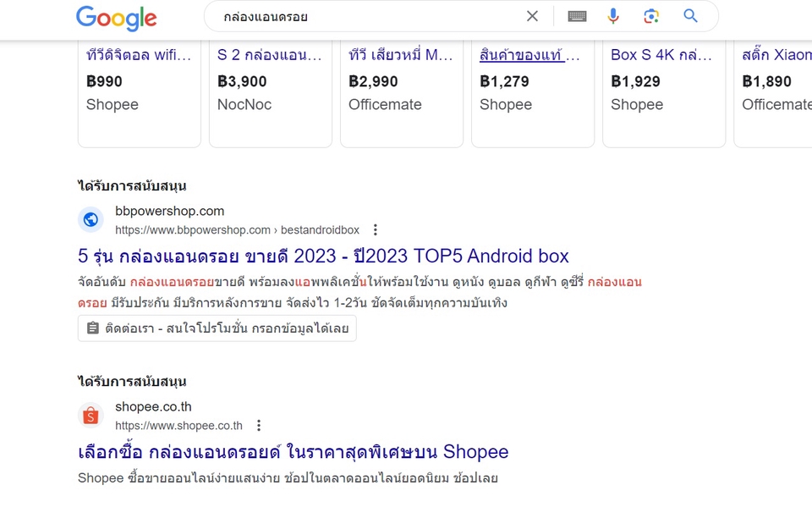Open the Shopee favicon icon
Viewport: 812px width, 513px height.
(x=91, y=416)
